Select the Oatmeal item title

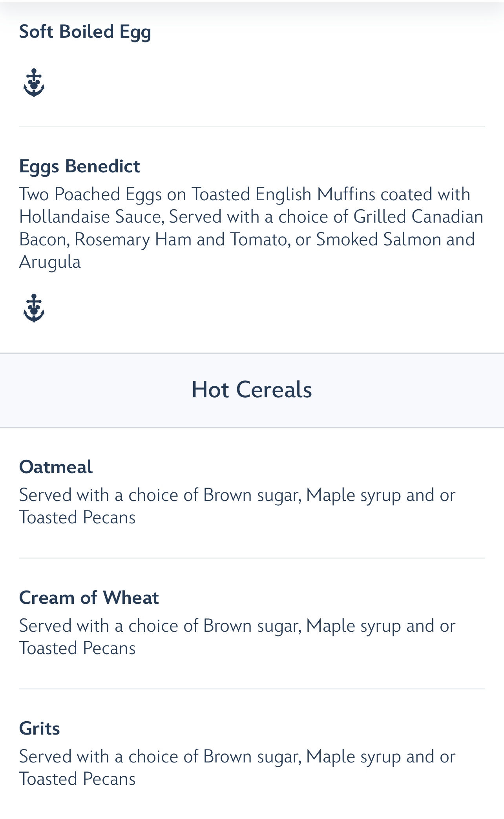pyautogui.click(x=56, y=467)
